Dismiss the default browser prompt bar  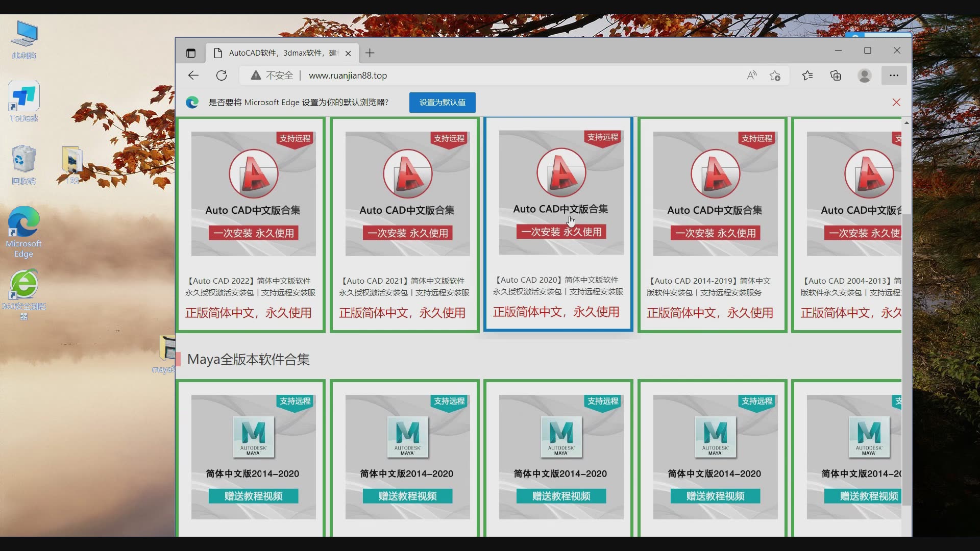(x=896, y=103)
